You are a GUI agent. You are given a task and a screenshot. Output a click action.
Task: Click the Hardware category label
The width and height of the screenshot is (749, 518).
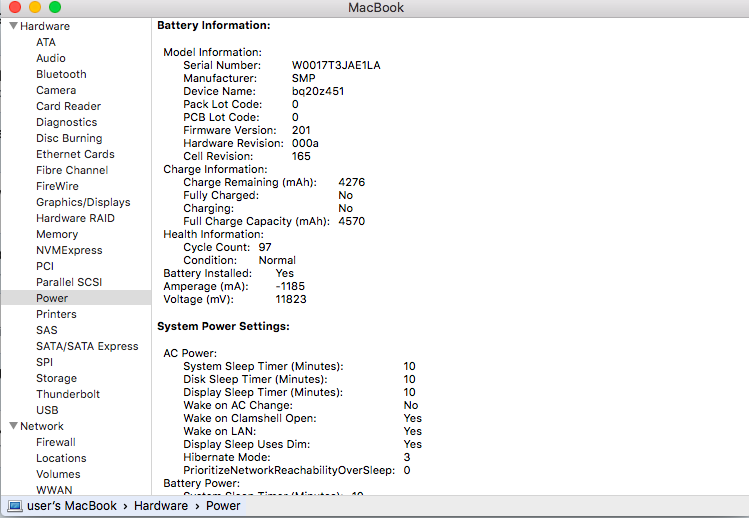[x=45, y=26]
